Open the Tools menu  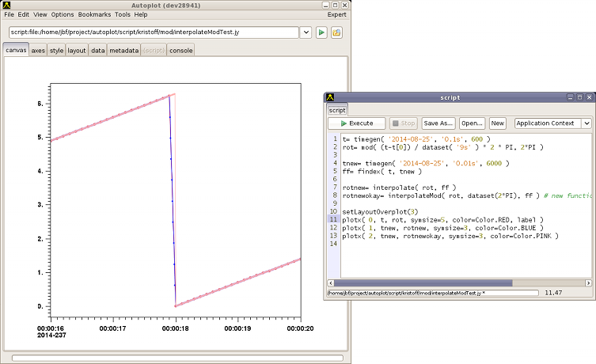point(122,14)
